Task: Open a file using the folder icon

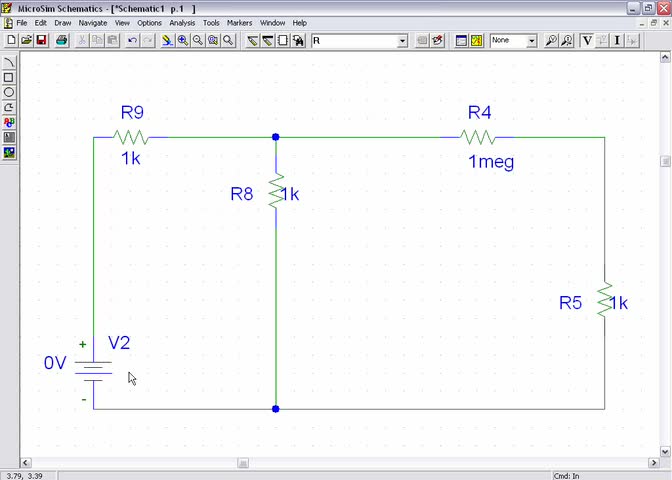Action: click(26, 40)
